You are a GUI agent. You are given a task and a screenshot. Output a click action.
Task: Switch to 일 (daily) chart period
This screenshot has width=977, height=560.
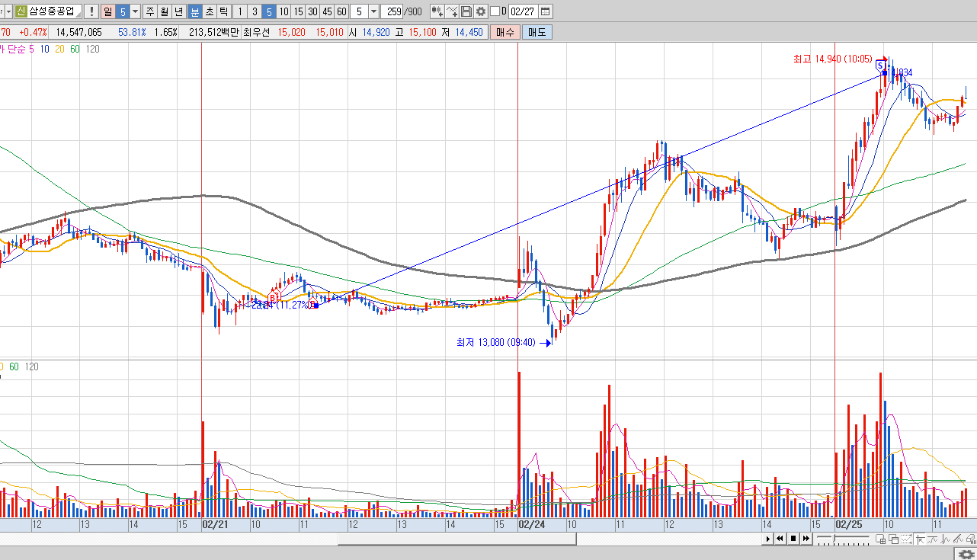click(x=108, y=11)
